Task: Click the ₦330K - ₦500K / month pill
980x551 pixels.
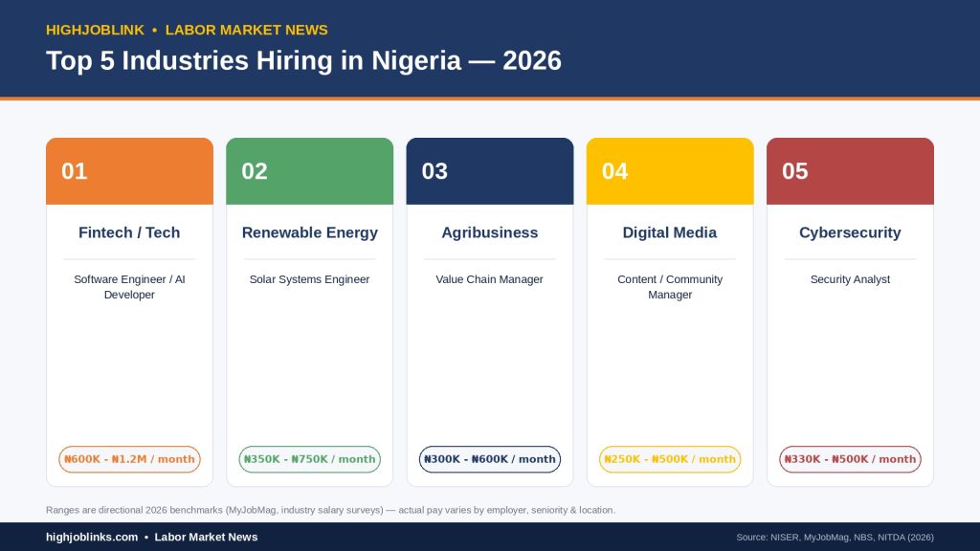Action: 850,459
